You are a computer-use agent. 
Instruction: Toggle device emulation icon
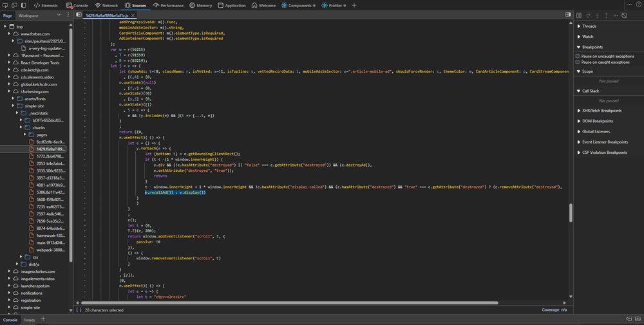tap(14, 5)
